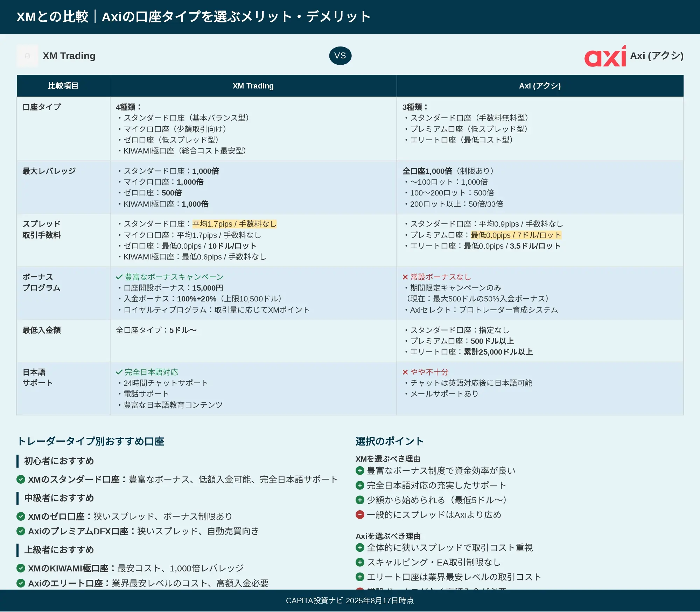Click red cross beside 常設ボーナスなし
Image resolution: width=700 pixels, height=612 pixels.
click(x=405, y=277)
